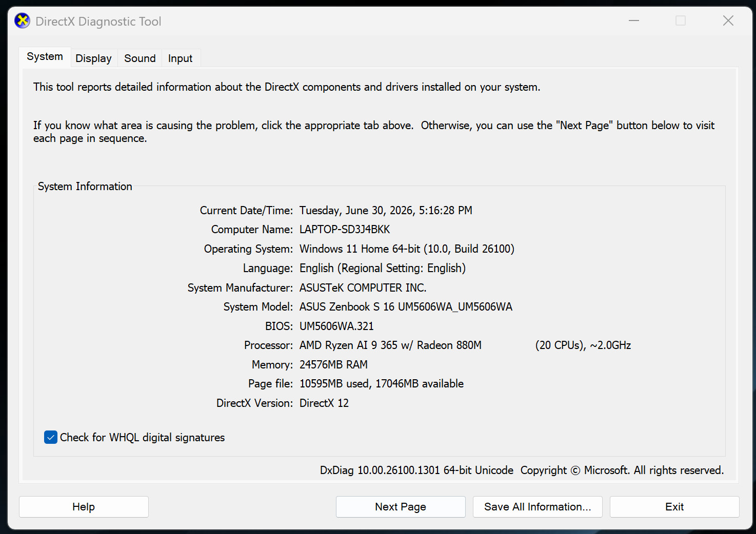Viewport: 756px width, 534px height.
Task: Click the DxDiag 10.00.26100.1301 version text
Action: coord(416,470)
